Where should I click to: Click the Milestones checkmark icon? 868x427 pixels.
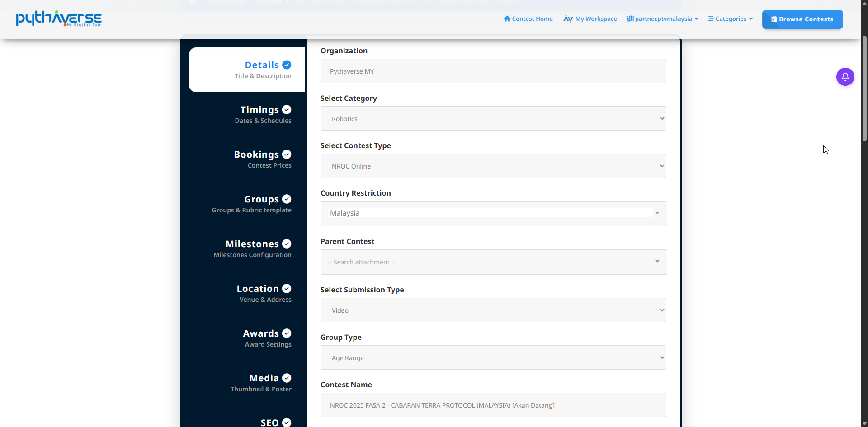point(287,244)
